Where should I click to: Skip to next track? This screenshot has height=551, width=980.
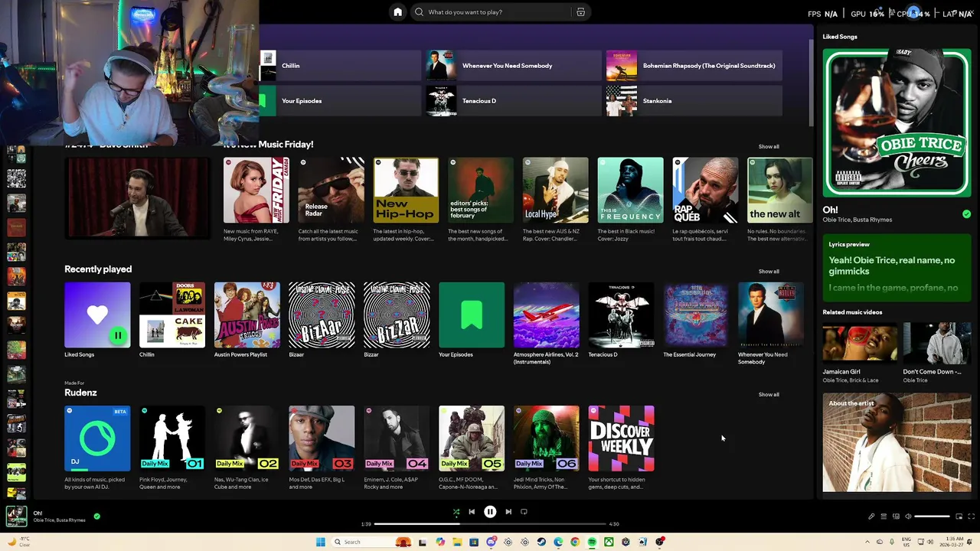tap(508, 512)
